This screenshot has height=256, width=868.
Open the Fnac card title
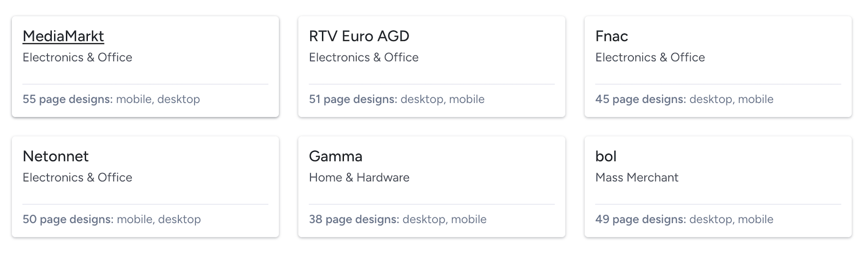coord(611,36)
